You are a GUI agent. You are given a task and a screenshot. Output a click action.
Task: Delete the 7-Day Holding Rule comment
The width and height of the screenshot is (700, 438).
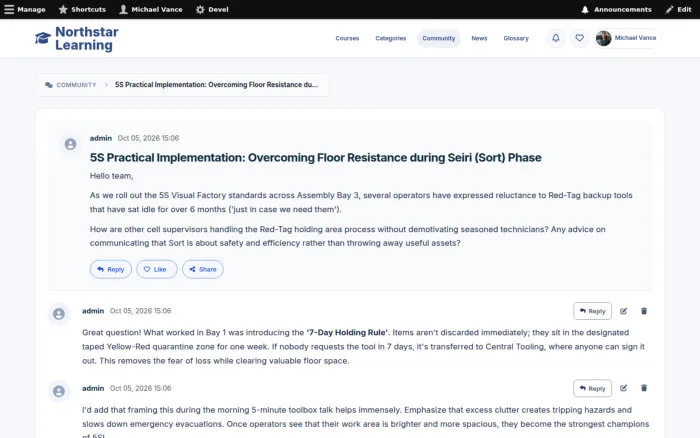[644, 311]
